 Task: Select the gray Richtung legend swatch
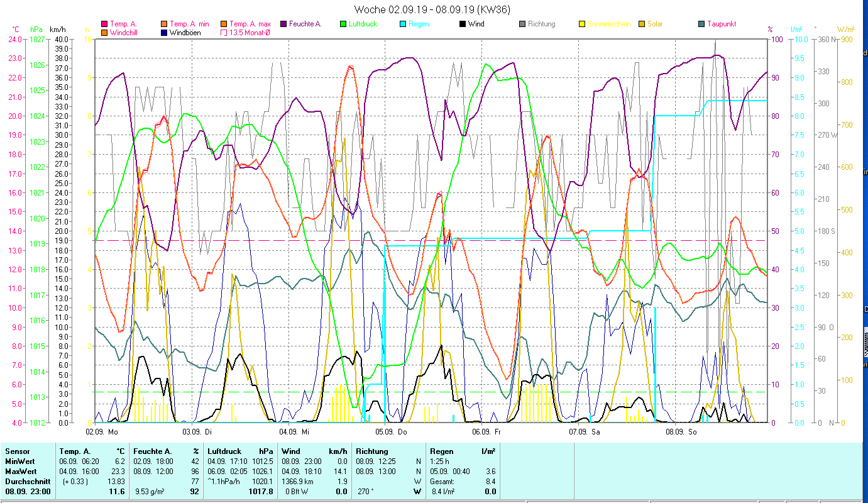(x=522, y=24)
